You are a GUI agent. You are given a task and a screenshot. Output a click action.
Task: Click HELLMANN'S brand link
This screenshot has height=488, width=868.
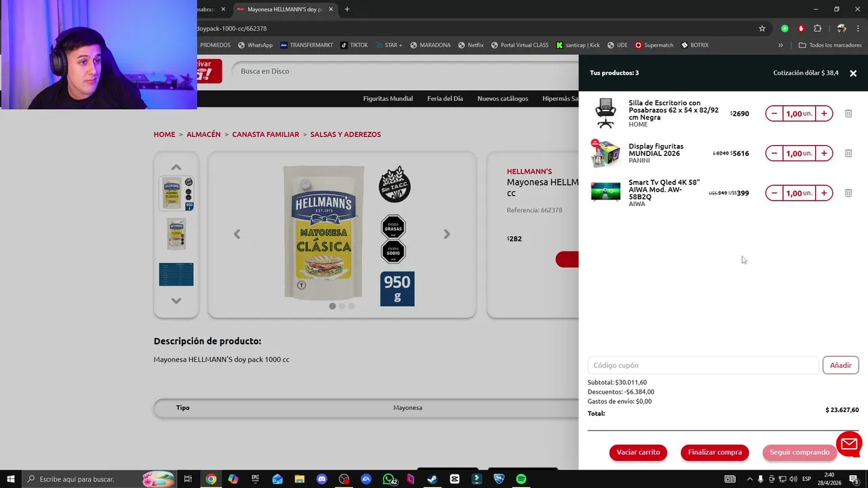tap(529, 171)
